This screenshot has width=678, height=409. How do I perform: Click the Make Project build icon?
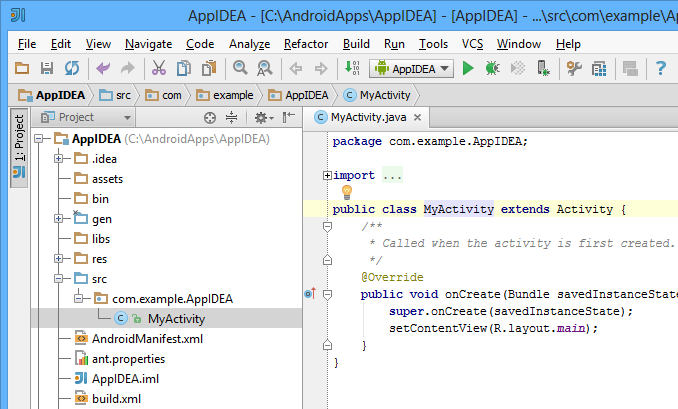(352, 68)
